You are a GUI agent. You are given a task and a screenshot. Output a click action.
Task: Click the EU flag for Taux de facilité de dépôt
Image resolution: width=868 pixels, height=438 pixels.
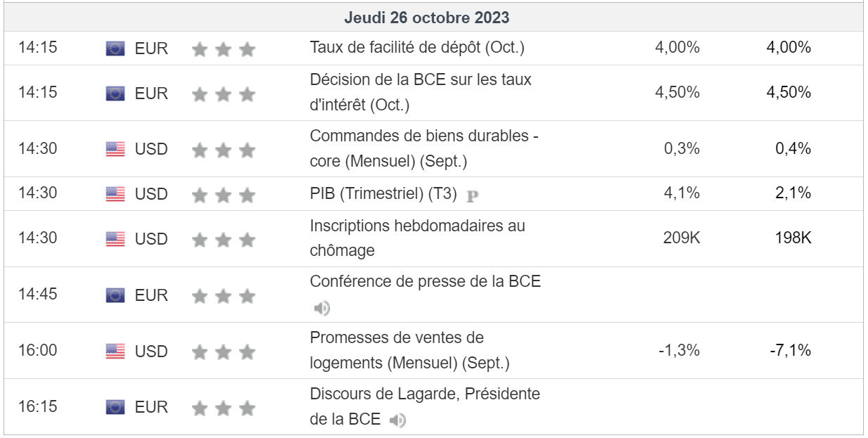115,49
